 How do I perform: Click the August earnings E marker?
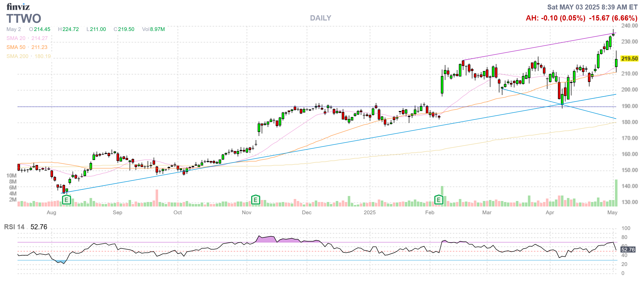tap(66, 200)
